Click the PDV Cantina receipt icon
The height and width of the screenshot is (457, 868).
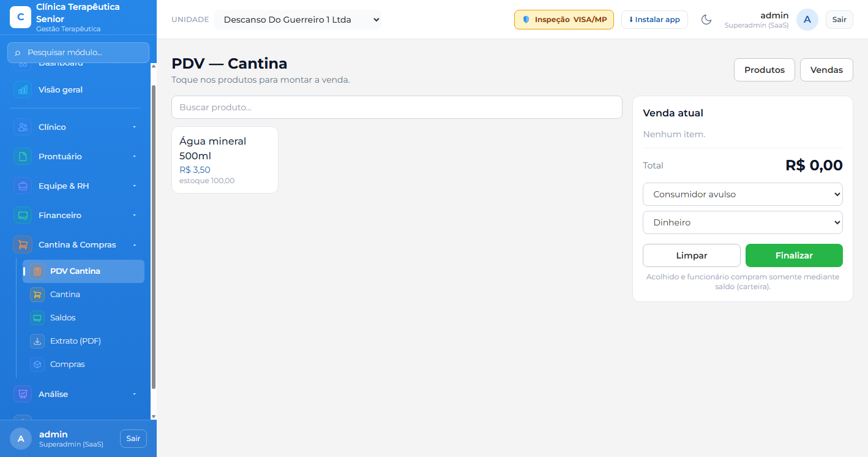(37, 271)
